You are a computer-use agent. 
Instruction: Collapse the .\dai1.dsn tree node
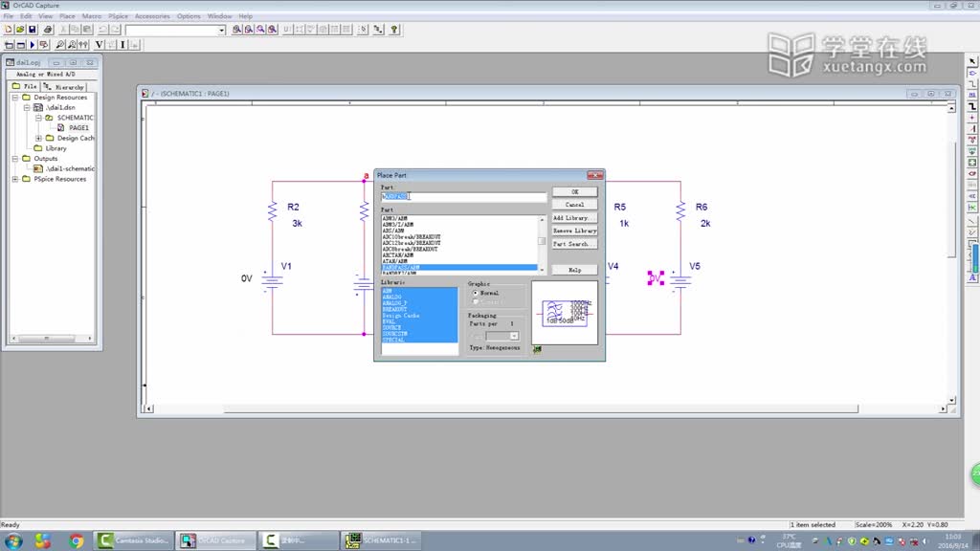[27, 107]
